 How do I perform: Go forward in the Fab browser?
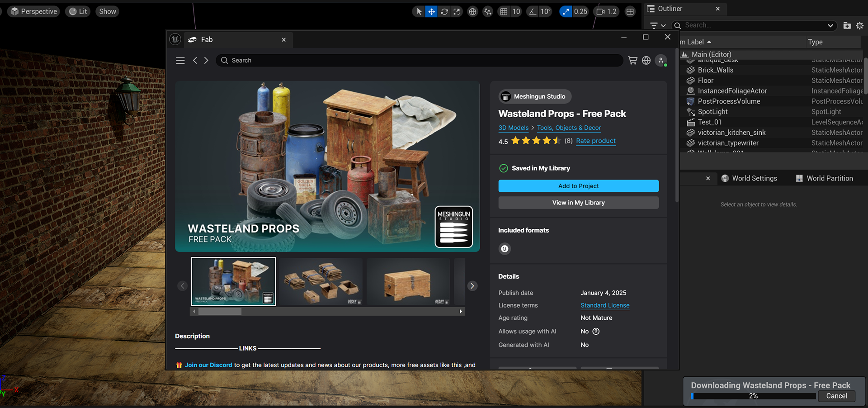(206, 60)
